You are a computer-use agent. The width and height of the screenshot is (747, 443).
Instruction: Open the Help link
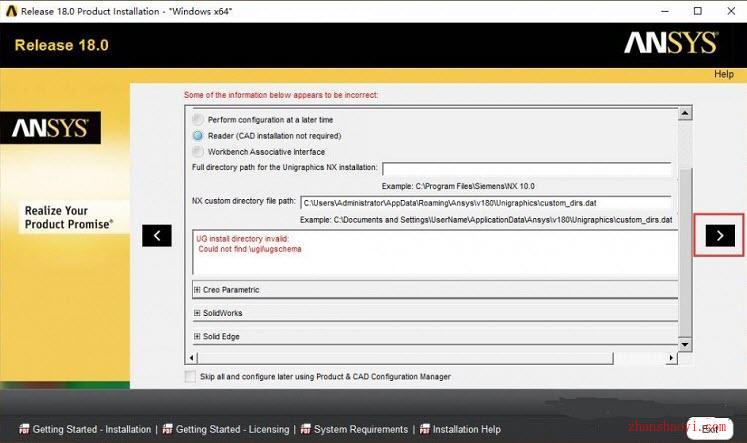(724, 74)
